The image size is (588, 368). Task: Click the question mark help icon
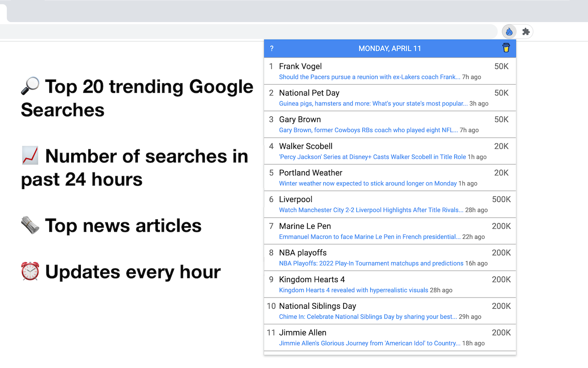pyautogui.click(x=272, y=48)
